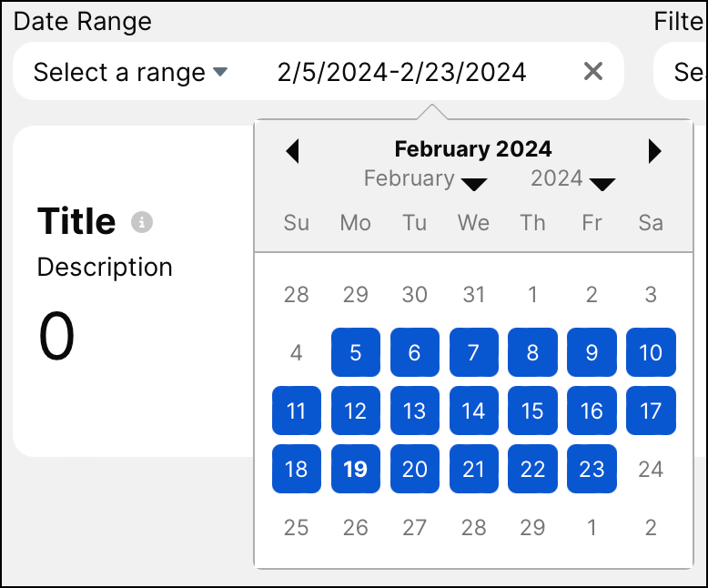Click January 31 in the top row
The image size is (708, 588).
[473, 294]
